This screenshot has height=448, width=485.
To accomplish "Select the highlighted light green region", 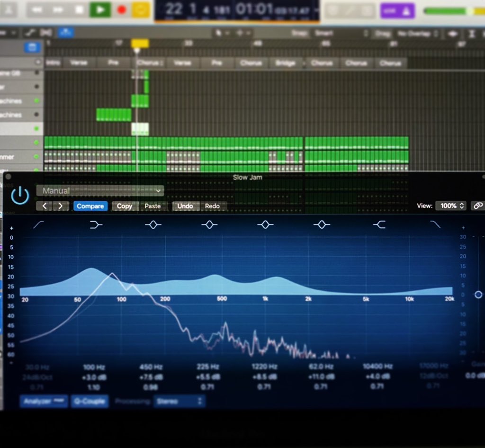I will (140, 129).
